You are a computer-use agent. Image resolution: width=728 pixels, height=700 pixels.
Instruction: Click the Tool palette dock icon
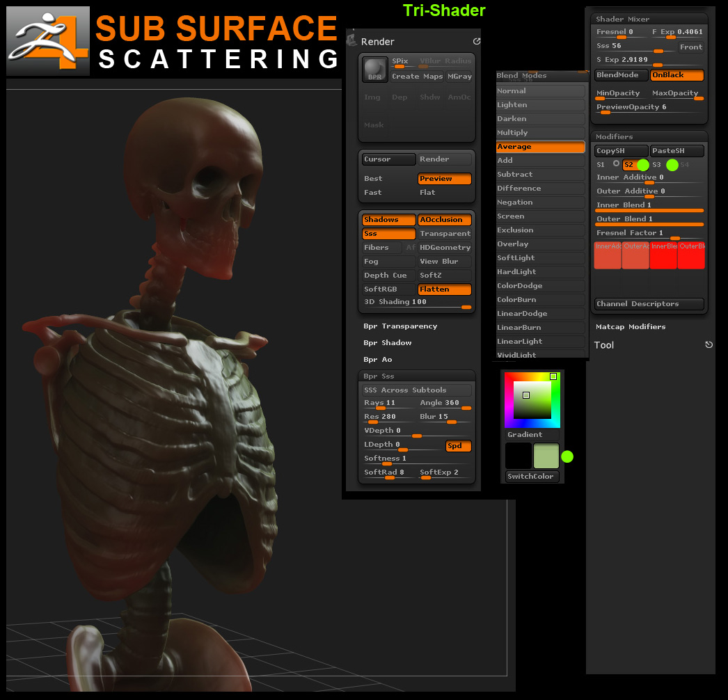pyautogui.click(x=709, y=344)
